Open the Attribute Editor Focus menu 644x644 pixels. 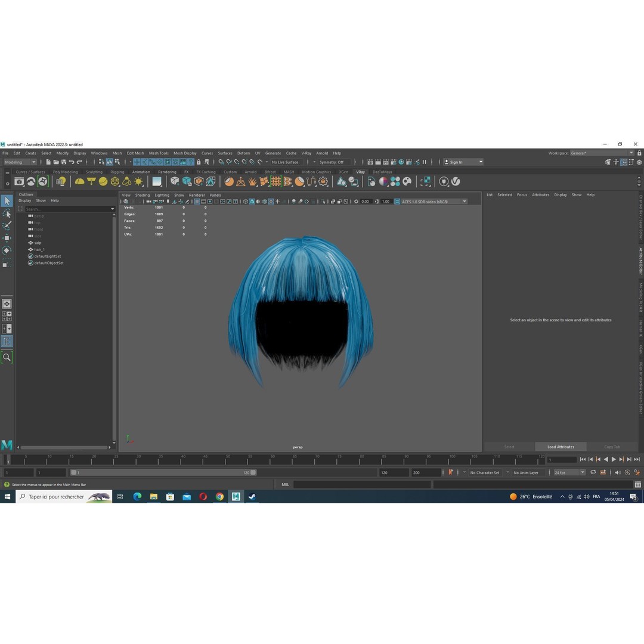pyautogui.click(x=522, y=195)
